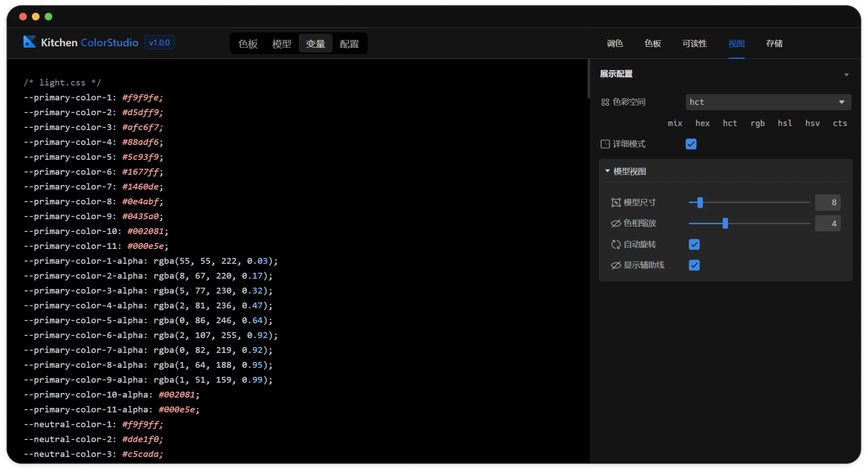This screenshot has width=868, height=472.
Task: Click the show guidelines eye icon
Action: 616,266
